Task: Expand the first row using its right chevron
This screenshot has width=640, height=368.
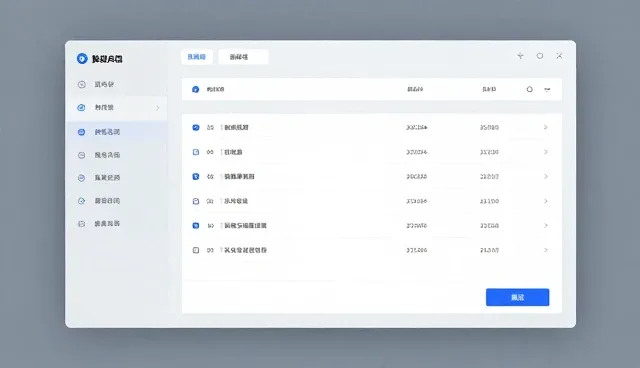Action: coord(546,128)
